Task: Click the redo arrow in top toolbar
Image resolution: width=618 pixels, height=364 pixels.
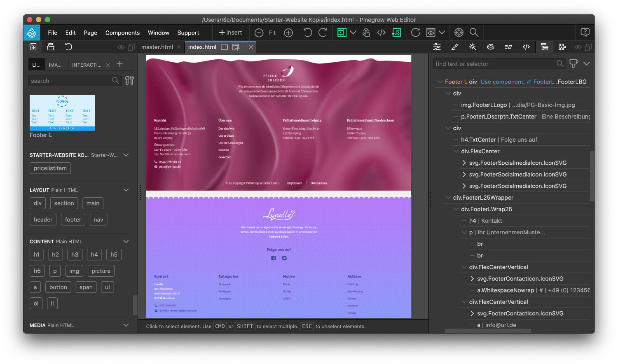Action: [323, 33]
